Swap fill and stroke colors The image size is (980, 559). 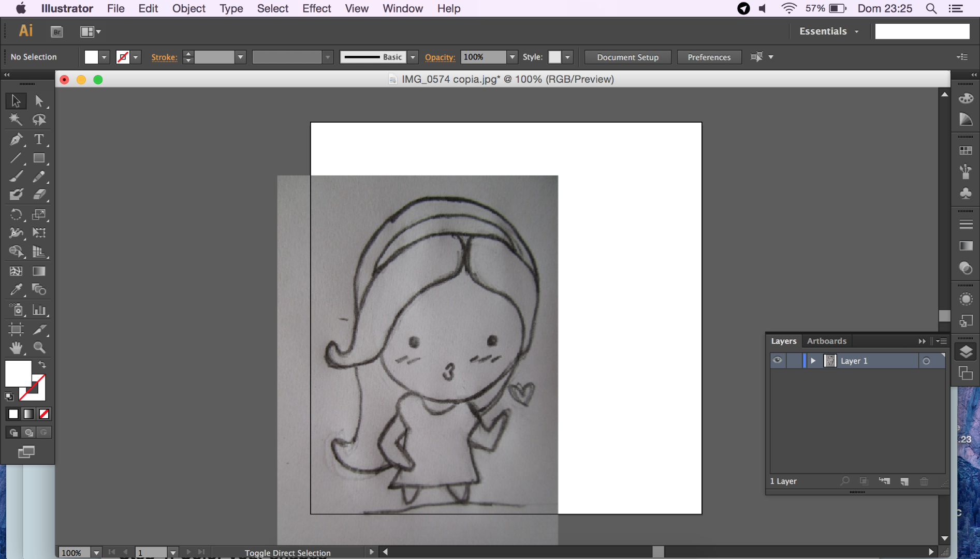(x=42, y=364)
